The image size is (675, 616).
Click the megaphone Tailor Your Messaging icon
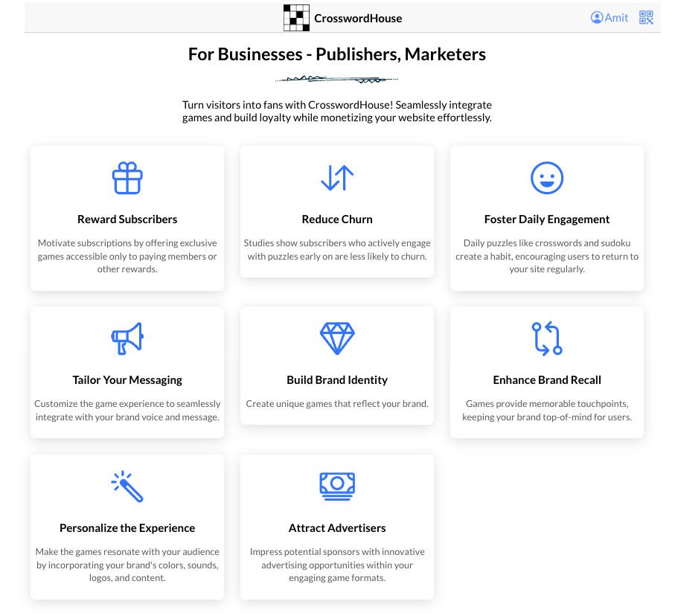(x=127, y=339)
